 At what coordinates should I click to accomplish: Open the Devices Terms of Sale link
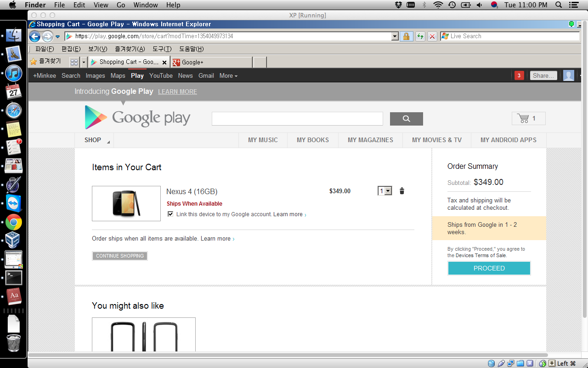click(481, 255)
